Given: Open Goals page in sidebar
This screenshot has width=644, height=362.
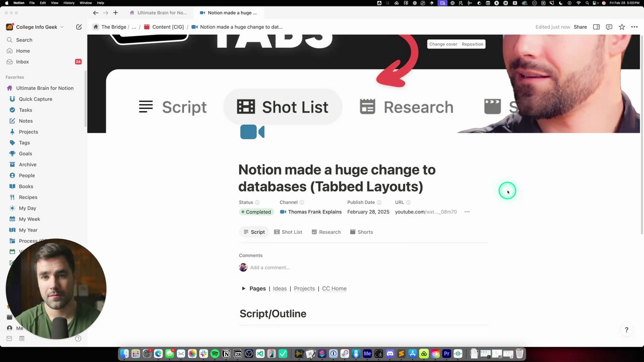Looking at the screenshot, I should pos(25,153).
